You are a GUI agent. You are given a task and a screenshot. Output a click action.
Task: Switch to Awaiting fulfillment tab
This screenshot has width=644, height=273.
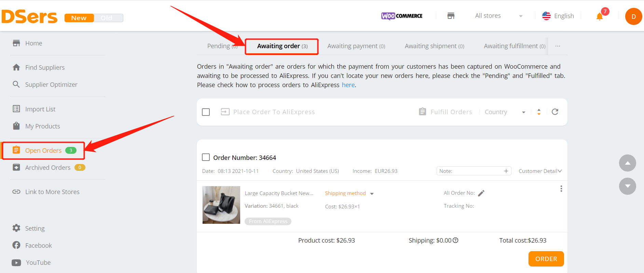pos(515,46)
